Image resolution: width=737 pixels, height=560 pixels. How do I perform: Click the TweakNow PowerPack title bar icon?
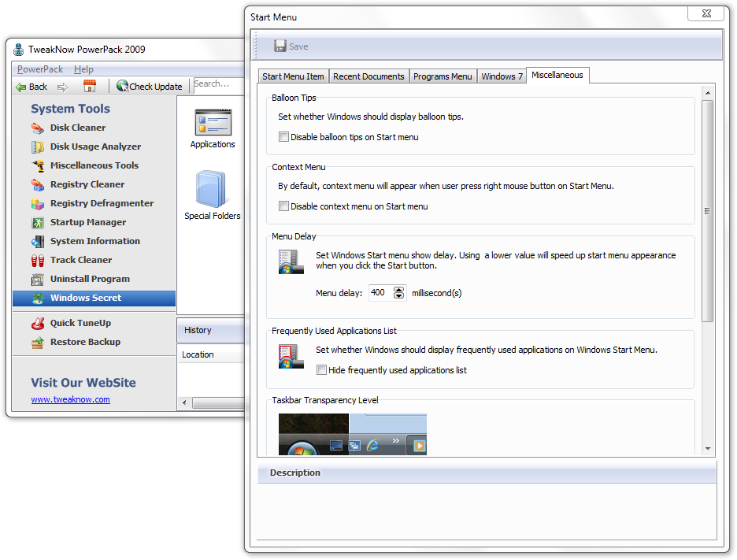18,50
